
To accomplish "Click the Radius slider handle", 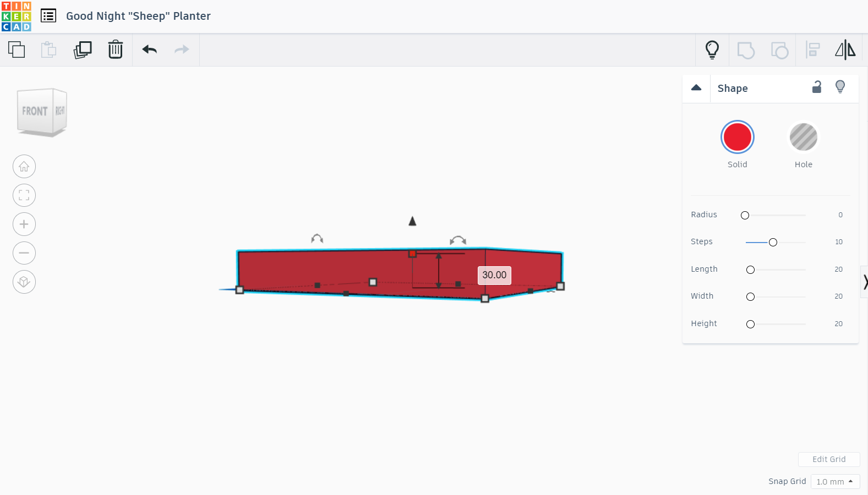I will [x=745, y=216].
